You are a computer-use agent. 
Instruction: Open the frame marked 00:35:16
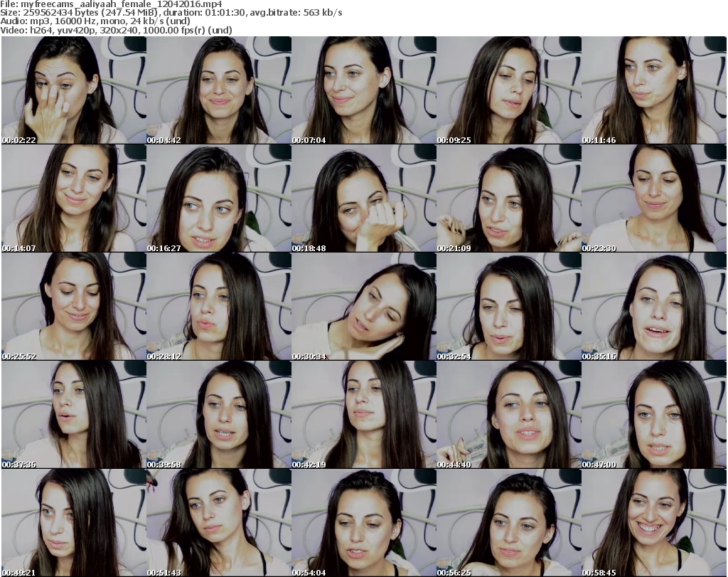[x=653, y=307]
